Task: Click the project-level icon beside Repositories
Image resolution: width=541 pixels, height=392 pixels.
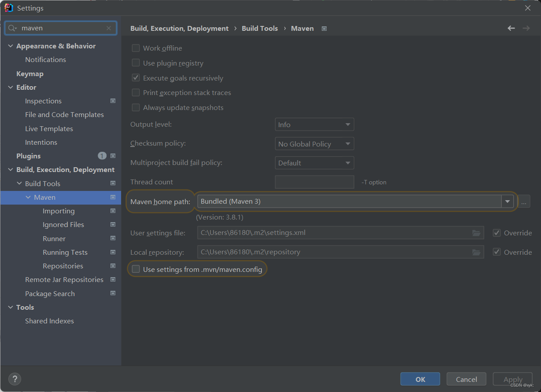Action: pyautogui.click(x=113, y=266)
